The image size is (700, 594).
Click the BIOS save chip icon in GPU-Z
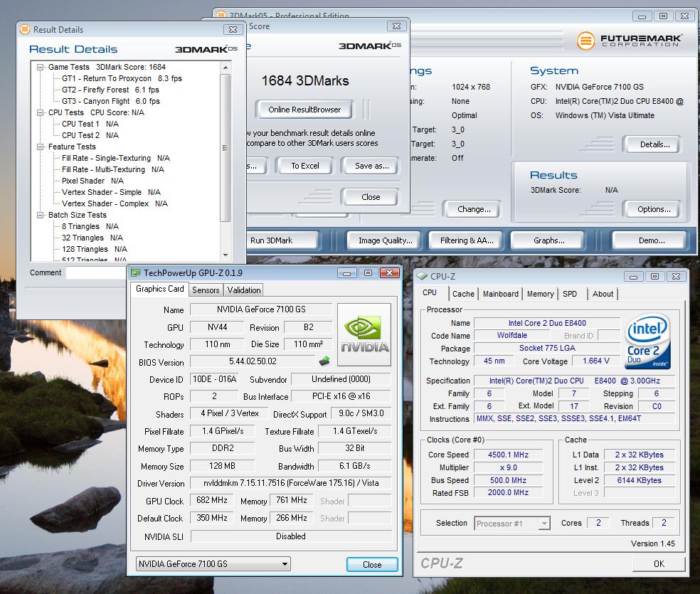pos(324,361)
